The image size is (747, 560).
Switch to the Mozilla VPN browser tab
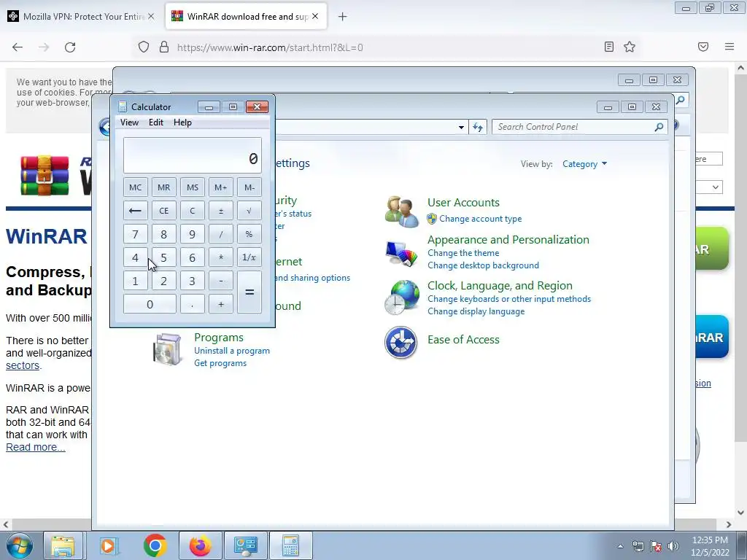(x=81, y=17)
